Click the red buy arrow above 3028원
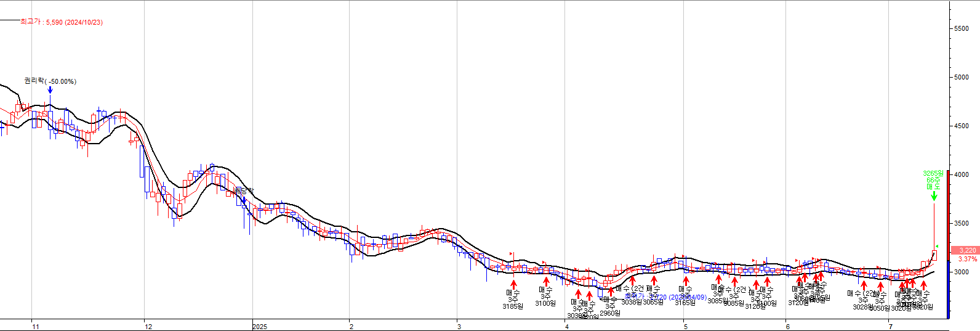Viewport: 980px width, 331px height. point(864,285)
